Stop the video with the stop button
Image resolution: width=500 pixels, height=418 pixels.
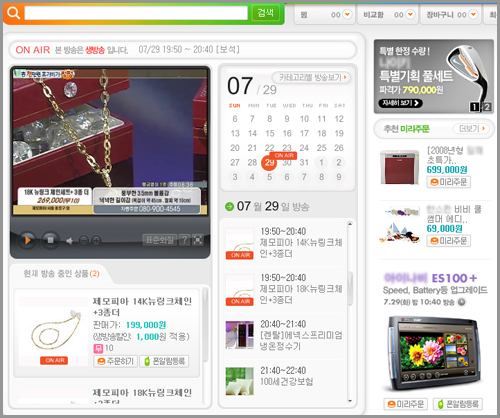click(x=50, y=240)
